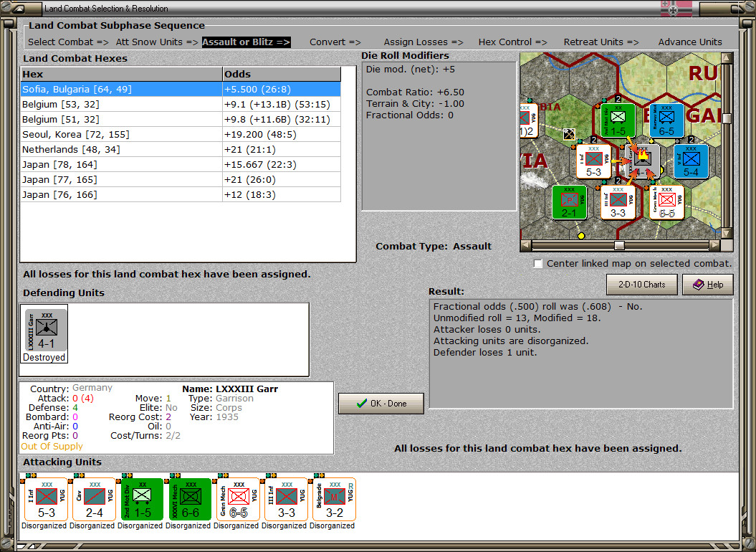Click the map scroll right arrow
The image size is (756, 552).
pos(715,245)
